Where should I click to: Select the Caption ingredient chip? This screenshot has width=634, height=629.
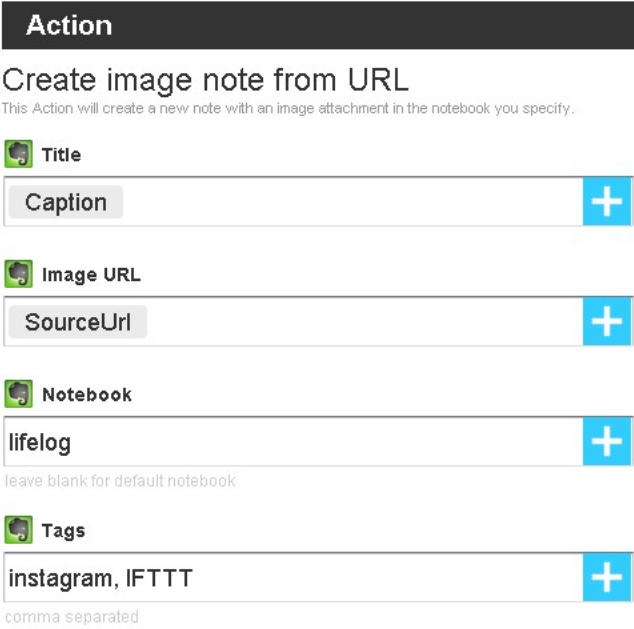[66, 203]
